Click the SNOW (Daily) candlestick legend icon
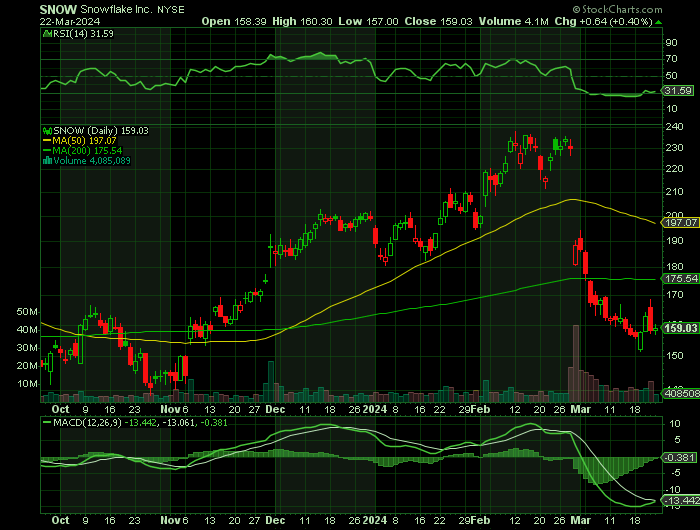This screenshot has height=530, width=700. (x=44, y=130)
